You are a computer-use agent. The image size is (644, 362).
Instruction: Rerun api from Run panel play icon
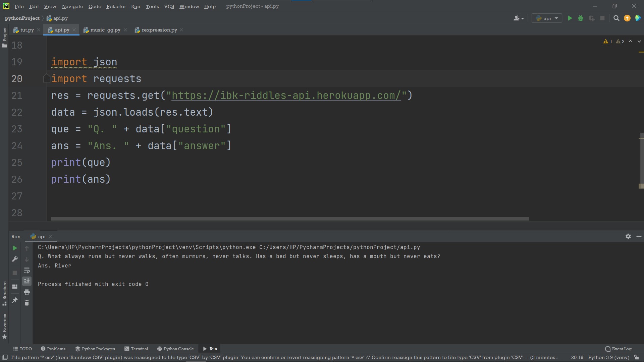(x=15, y=248)
